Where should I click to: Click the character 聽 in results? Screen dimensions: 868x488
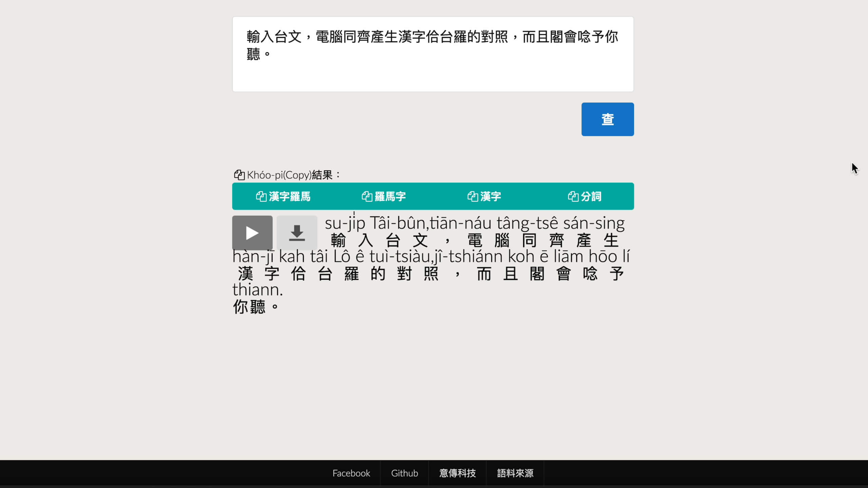click(257, 307)
